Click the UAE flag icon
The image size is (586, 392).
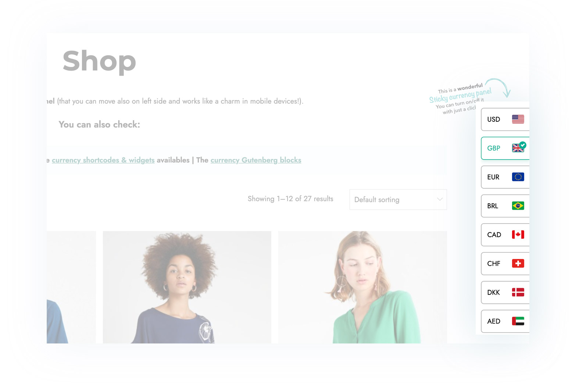[x=518, y=321]
